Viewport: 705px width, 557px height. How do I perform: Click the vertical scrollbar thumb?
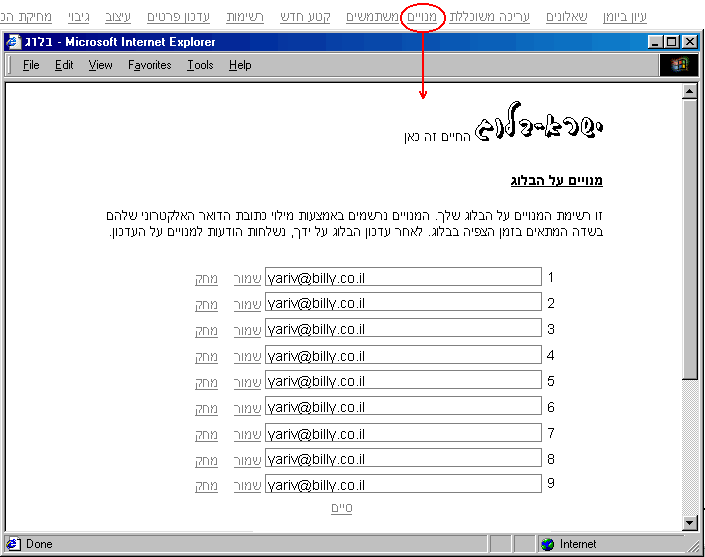(x=688, y=240)
